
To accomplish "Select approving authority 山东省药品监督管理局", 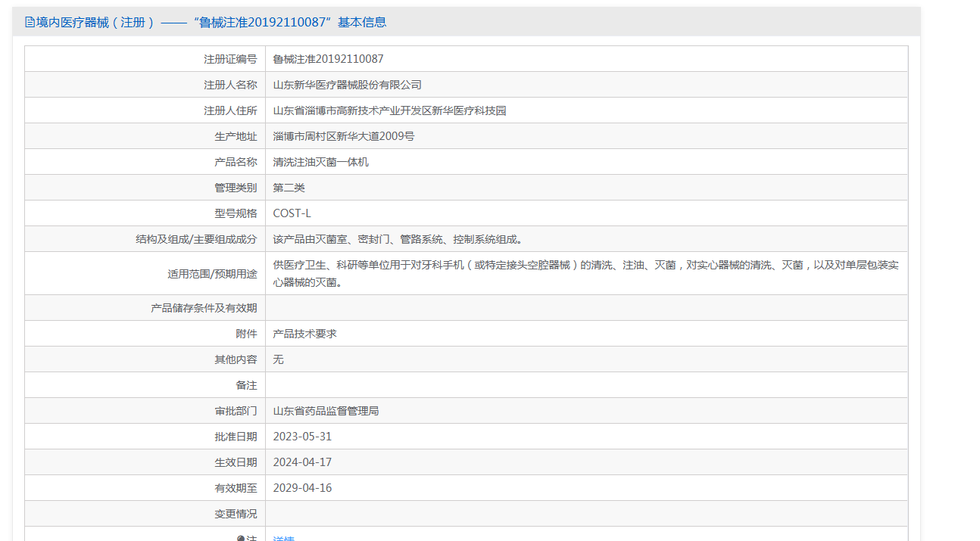I will point(326,411).
